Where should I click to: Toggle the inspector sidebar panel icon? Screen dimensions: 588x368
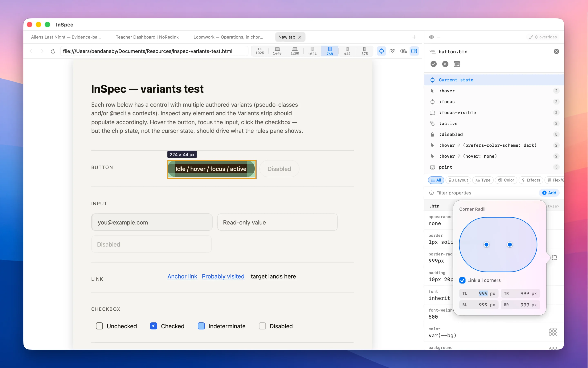click(414, 51)
